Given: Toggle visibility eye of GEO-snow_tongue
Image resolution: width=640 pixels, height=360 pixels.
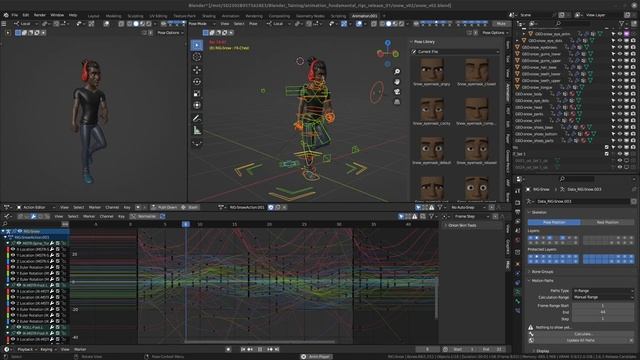Looking at the screenshot, I should click(620, 87).
